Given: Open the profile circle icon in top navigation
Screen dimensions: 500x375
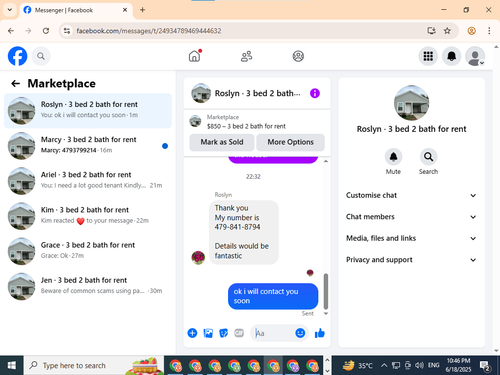Looking at the screenshot, I should (298, 56).
